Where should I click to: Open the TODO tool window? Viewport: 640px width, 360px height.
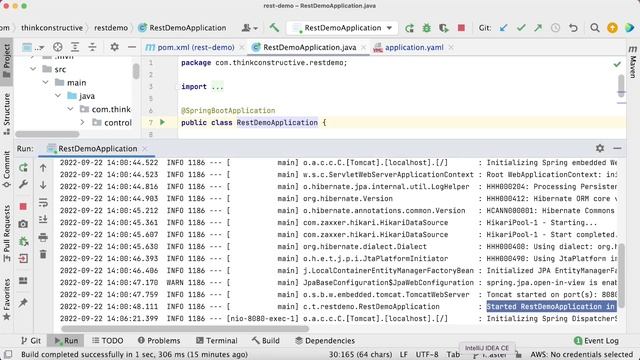pyautogui.click(x=108, y=340)
